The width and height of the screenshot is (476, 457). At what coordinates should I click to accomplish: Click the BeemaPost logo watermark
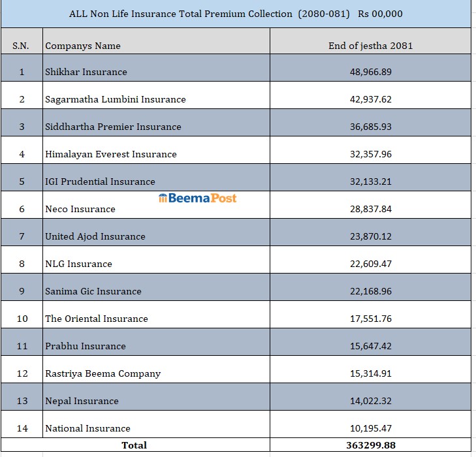point(197,198)
